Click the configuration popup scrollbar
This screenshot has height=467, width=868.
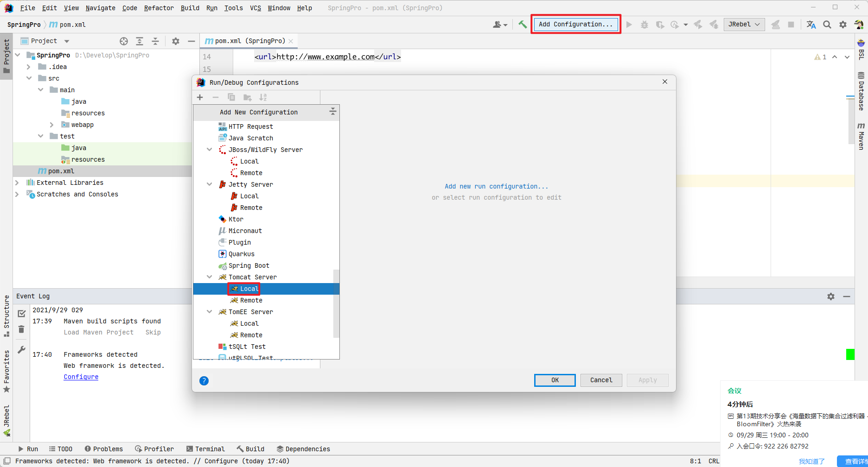(336, 303)
